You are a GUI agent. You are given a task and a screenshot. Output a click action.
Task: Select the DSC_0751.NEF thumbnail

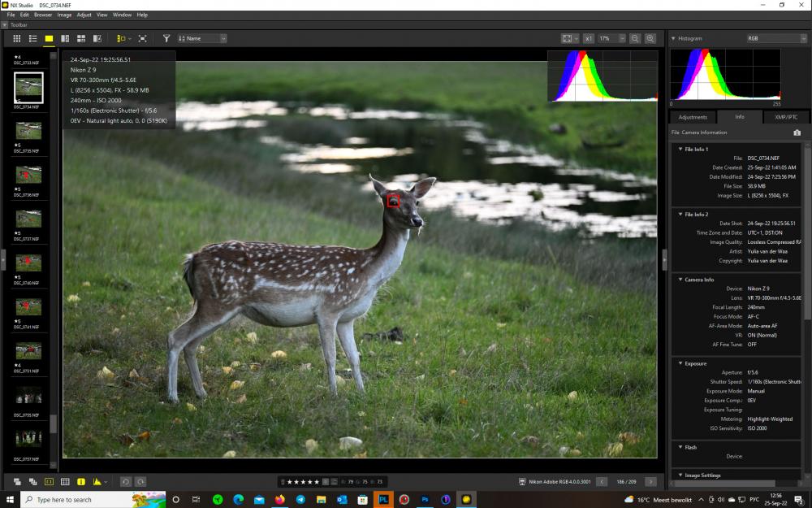[x=28, y=351]
